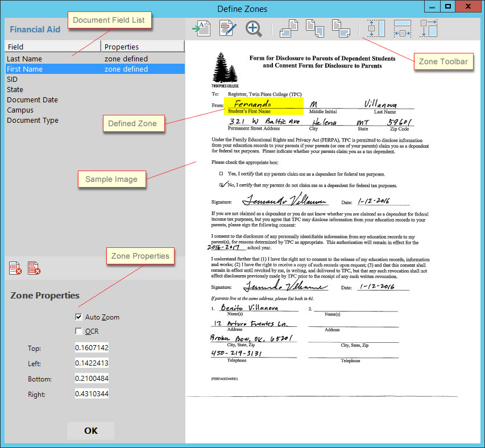The image size is (485, 448).
Task: Select the SID field in list
Action: coord(12,79)
